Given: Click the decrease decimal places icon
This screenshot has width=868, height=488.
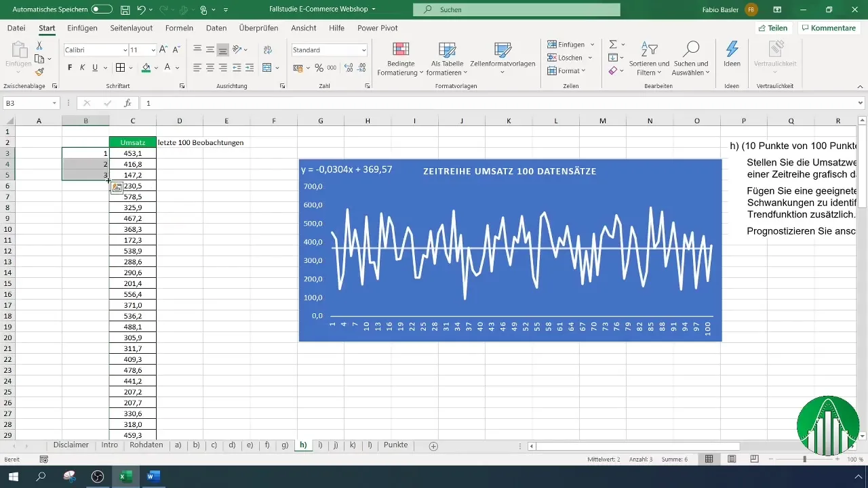Looking at the screenshot, I should point(363,68).
